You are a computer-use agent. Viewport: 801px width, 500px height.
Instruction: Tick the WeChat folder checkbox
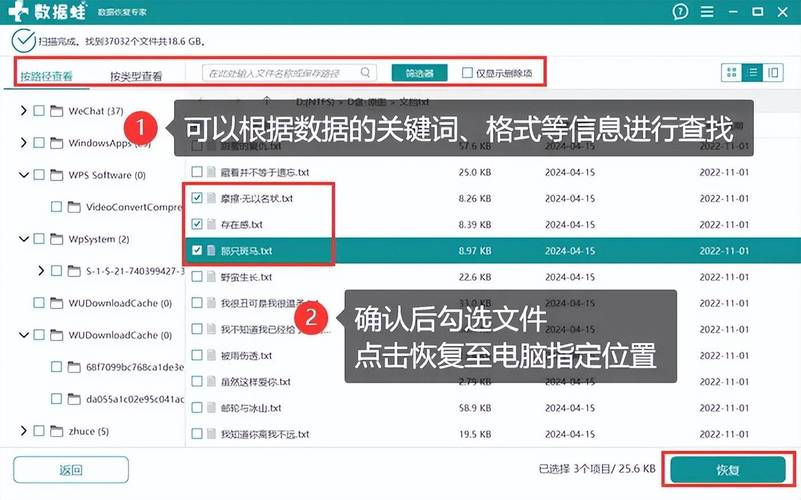[39, 111]
